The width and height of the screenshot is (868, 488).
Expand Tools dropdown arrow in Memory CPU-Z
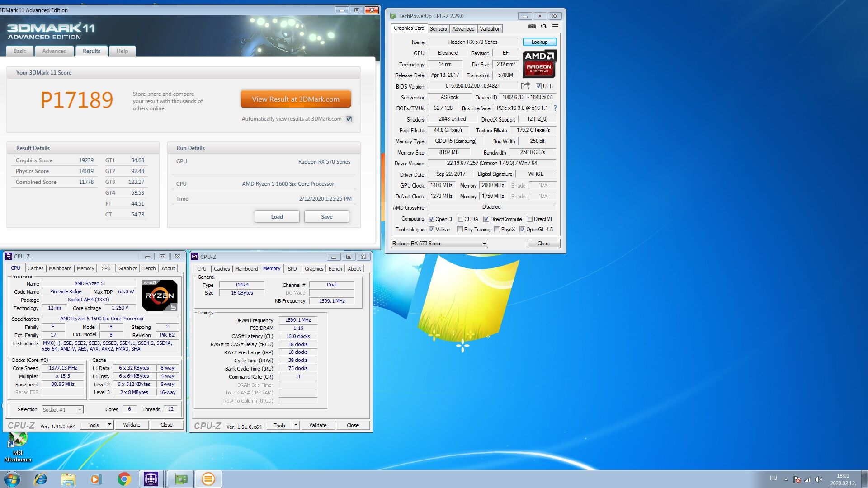(296, 425)
